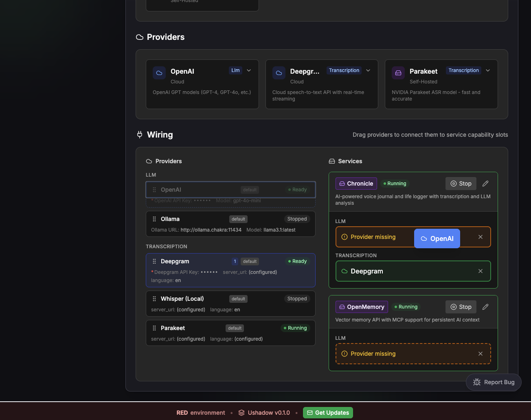Stop the OpenMemory service
Image resolution: width=531 pixels, height=420 pixels.
461,307
